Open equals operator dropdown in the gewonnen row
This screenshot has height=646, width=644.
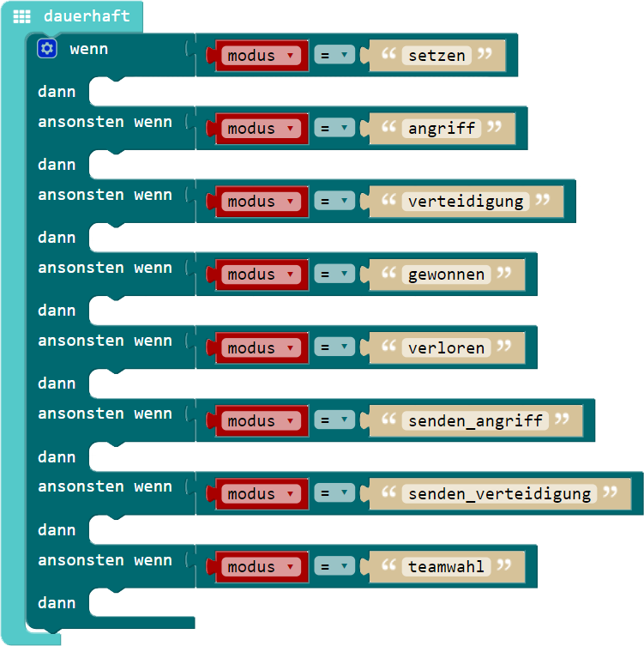[x=334, y=275]
